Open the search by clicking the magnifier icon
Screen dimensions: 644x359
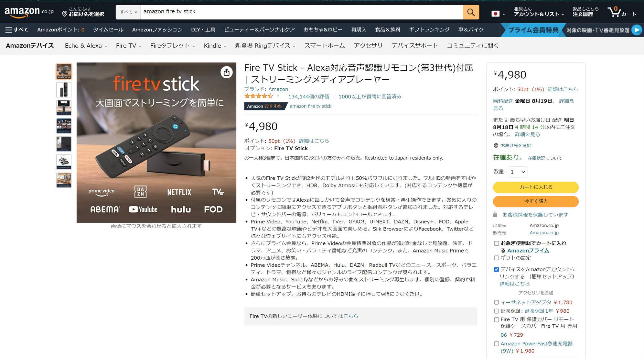pos(471,12)
